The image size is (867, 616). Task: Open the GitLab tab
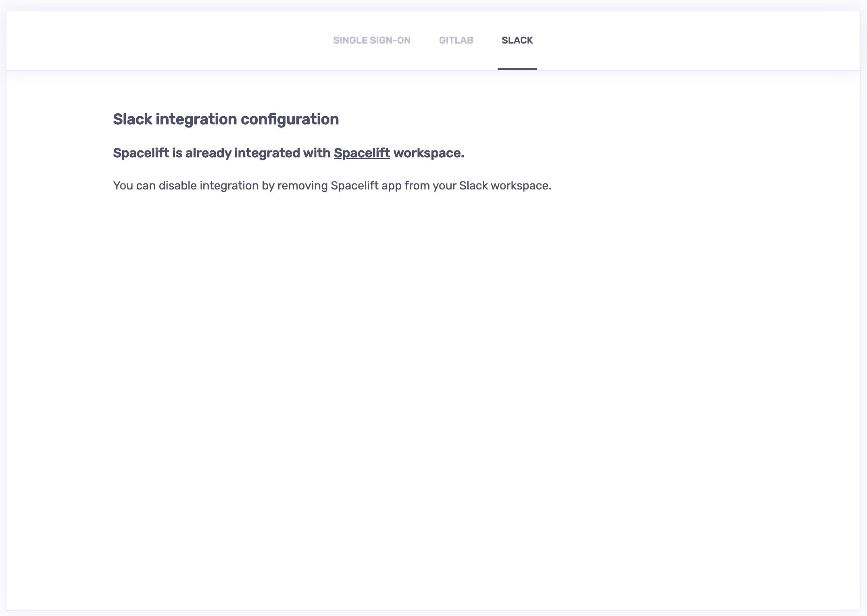pyautogui.click(x=456, y=40)
